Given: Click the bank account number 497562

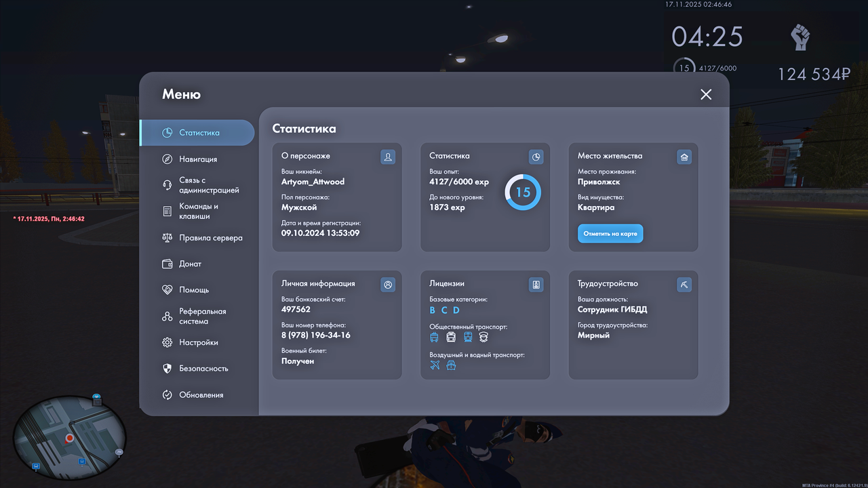Looking at the screenshot, I should point(296,309).
